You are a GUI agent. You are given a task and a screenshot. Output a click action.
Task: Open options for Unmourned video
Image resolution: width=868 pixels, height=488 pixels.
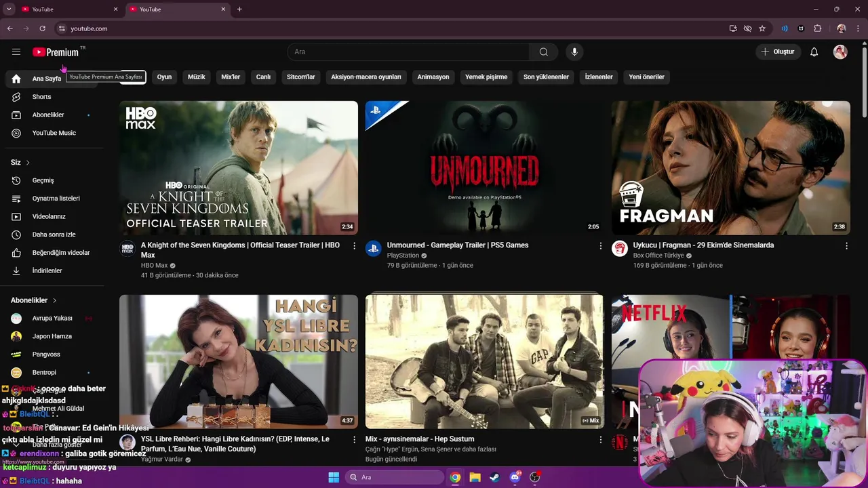click(x=600, y=246)
